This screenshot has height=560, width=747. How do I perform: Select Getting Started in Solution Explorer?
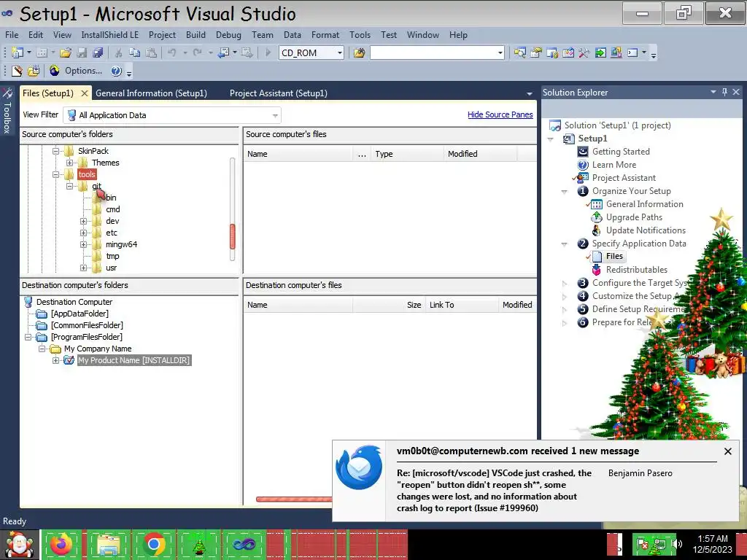[x=621, y=152]
